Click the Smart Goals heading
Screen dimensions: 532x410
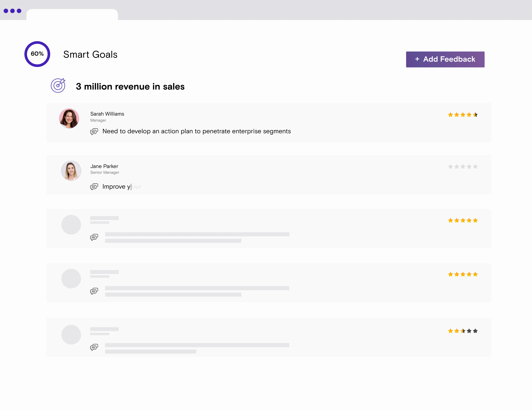(x=90, y=55)
